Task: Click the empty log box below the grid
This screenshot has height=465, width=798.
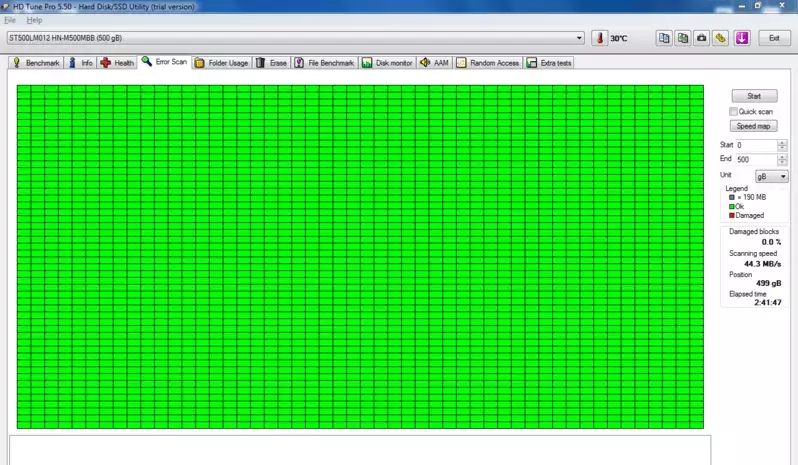Action: click(x=360, y=450)
